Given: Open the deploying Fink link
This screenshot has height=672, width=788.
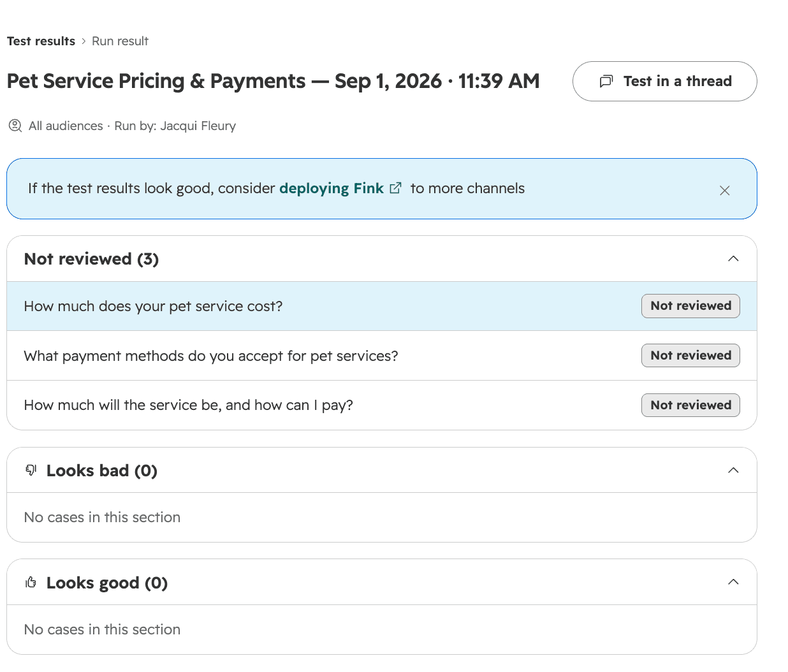Looking at the screenshot, I should (332, 189).
